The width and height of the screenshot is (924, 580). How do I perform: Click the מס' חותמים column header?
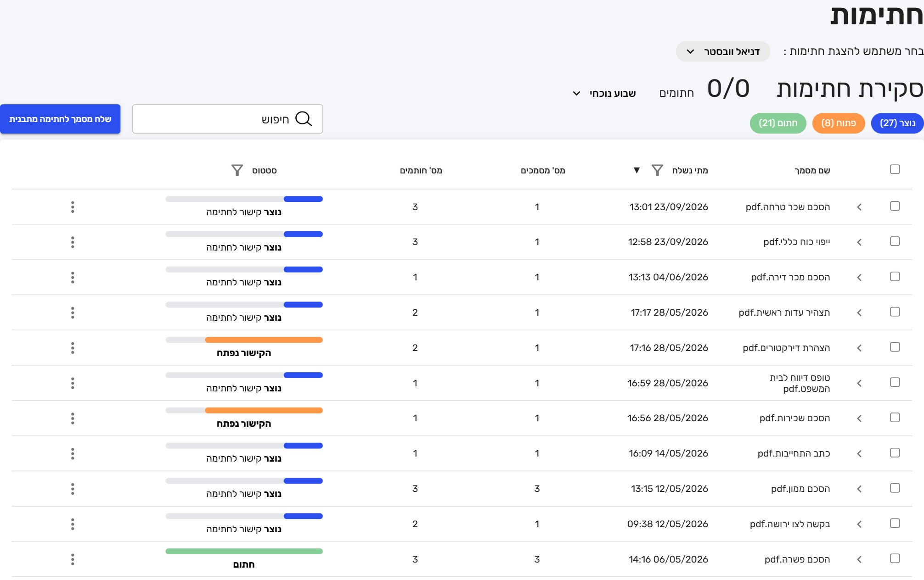pos(421,170)
